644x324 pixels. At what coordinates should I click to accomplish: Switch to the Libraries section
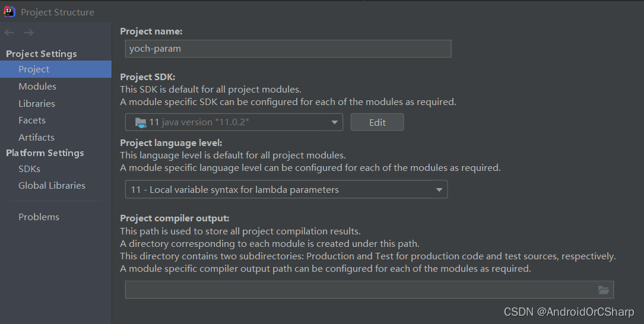[37, 104]
